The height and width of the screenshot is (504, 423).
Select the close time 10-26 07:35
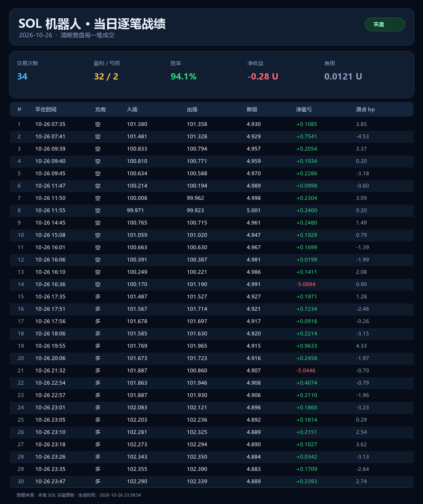click(x=50, y=124)
